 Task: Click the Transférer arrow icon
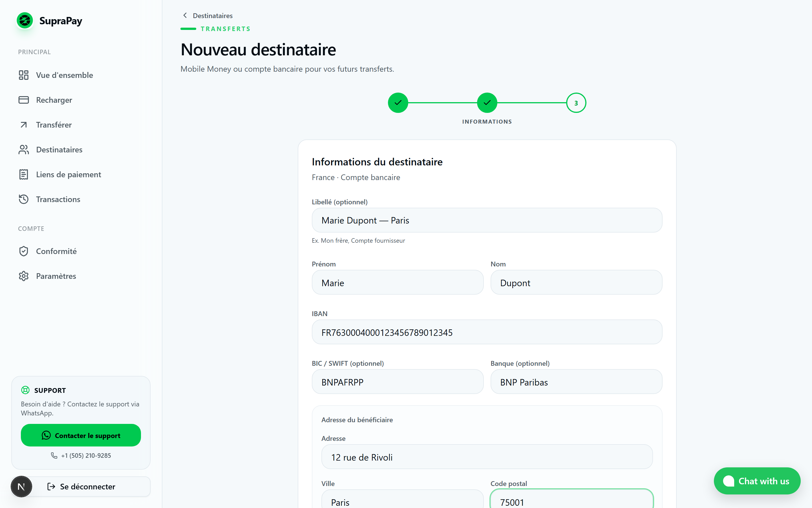point(23,125)
